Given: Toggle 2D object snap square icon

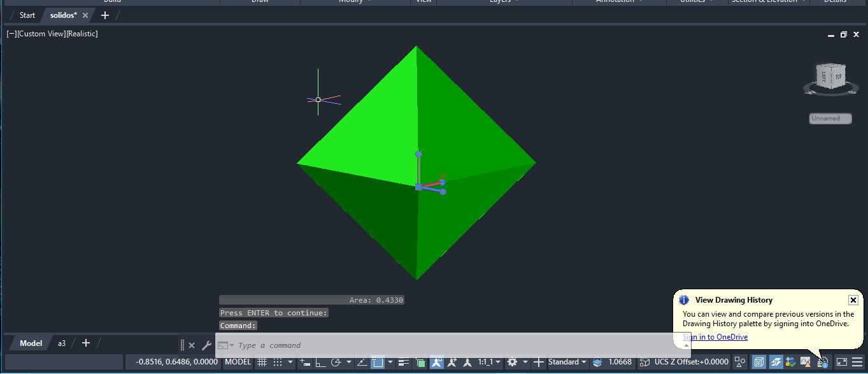Looking at the screenshot, I should click(378, 363).
